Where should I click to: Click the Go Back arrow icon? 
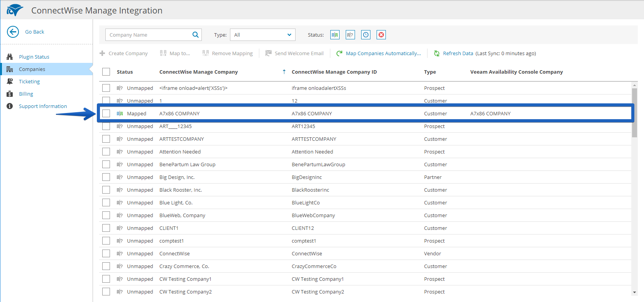(x=13, y=32)
